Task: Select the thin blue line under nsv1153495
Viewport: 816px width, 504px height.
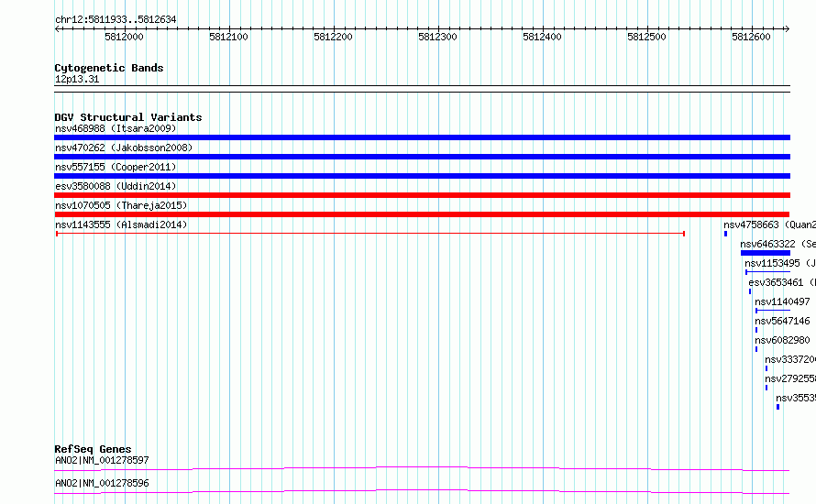Action: 767,272
